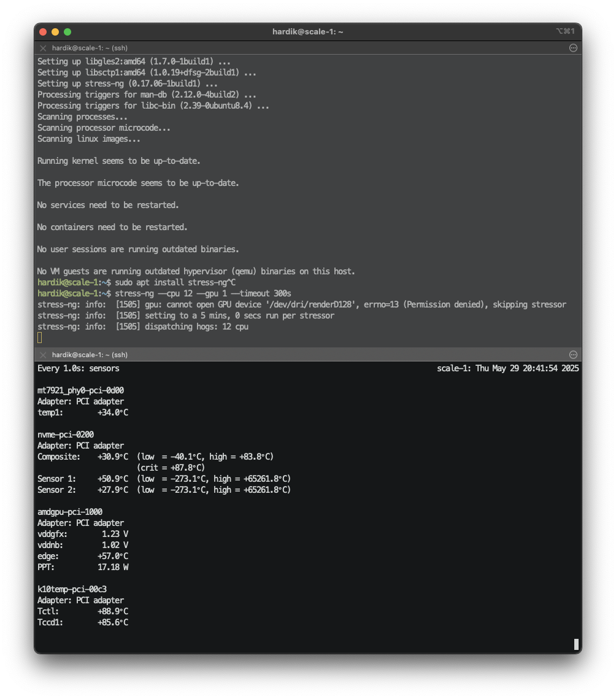
Task: Click 'Processing triggers for man-db' line
Action: click(147, 95)
